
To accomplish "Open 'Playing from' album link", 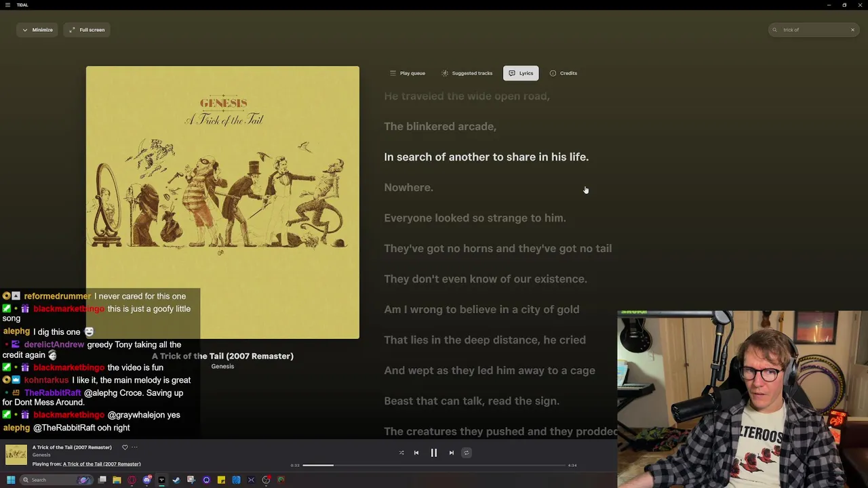I will point(102,464).
